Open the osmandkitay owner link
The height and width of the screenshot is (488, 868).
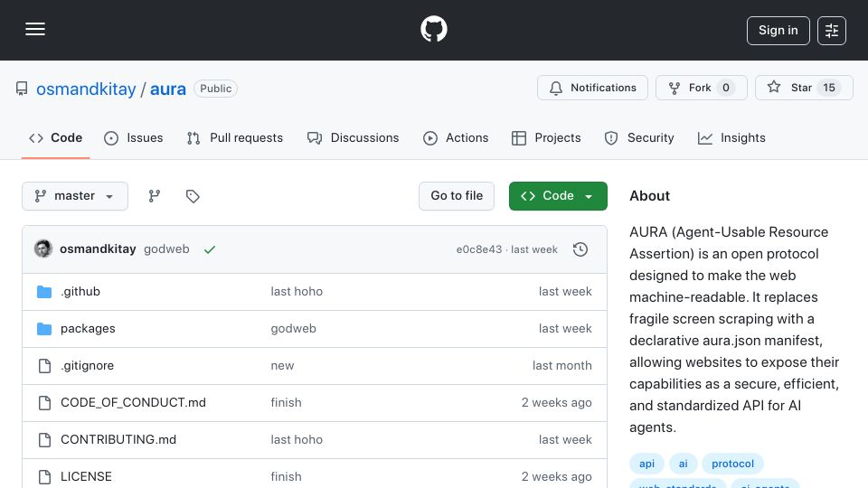point(86,89)
